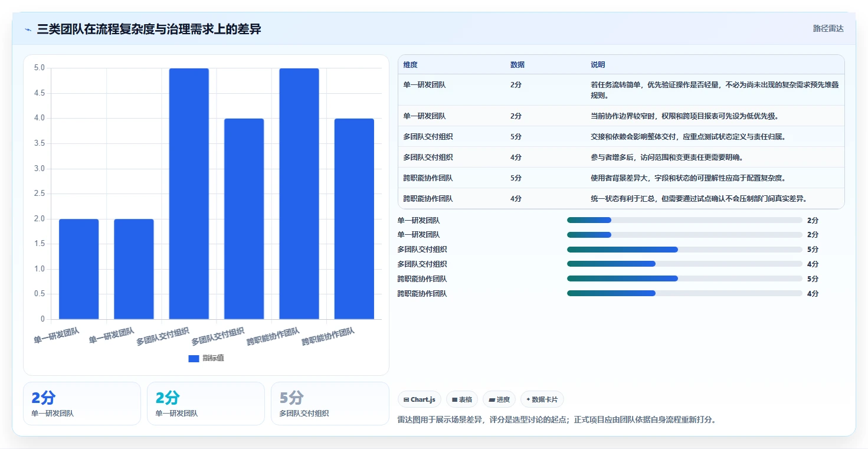Screen dimensions: 868x449
Task: Click the footer note starting with 雷达图用于展示场景差异
Action: (x=557, y=420)
